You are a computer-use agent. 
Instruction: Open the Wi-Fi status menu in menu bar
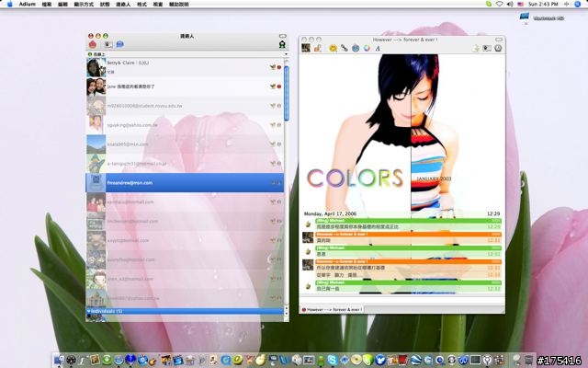click(x=499, y=4)
